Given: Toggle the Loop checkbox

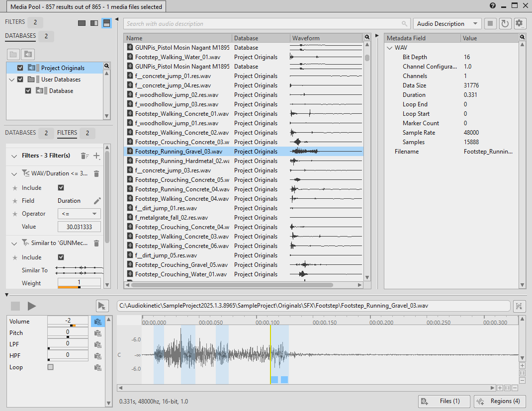Looking at the screenshot, I should (x=50, y=367).
